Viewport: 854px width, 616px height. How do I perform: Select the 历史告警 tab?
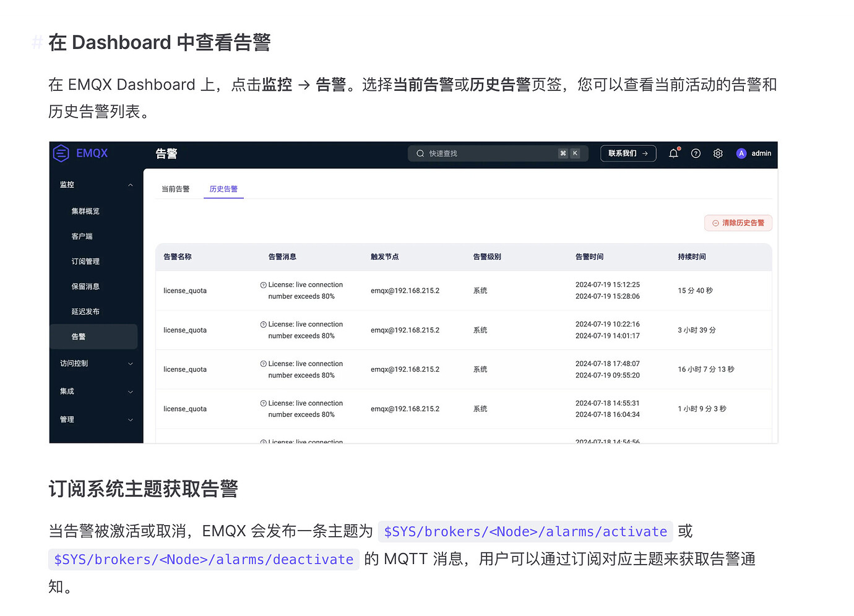223,189
